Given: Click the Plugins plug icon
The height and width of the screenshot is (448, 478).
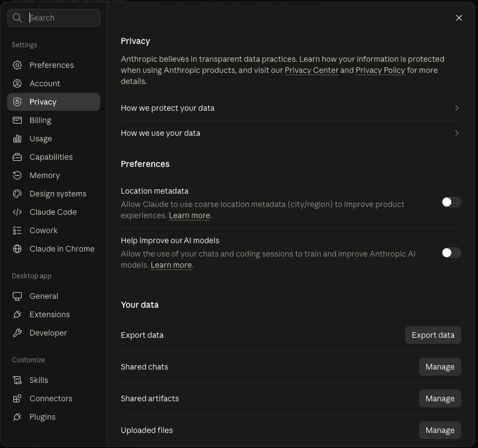Looking at the screenshot, I should coord(17,417).
